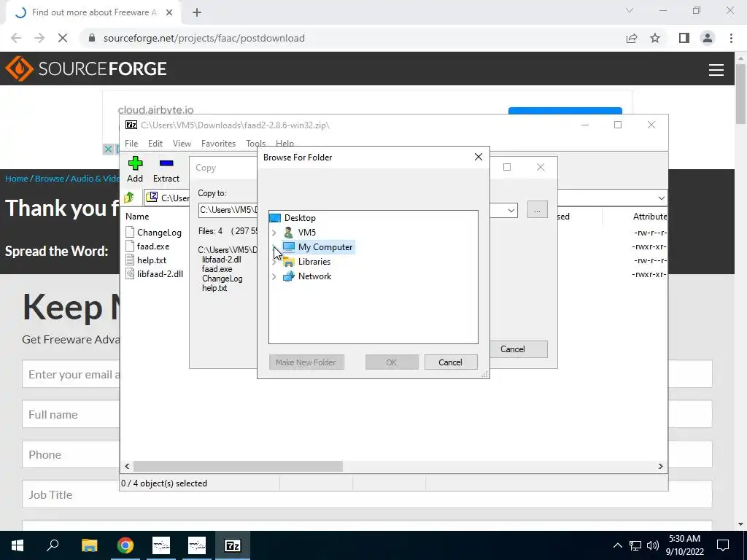Viewport: 747px width, 560px height.
Task: Click the Chrome stop loading button
Action: (63, 38)
